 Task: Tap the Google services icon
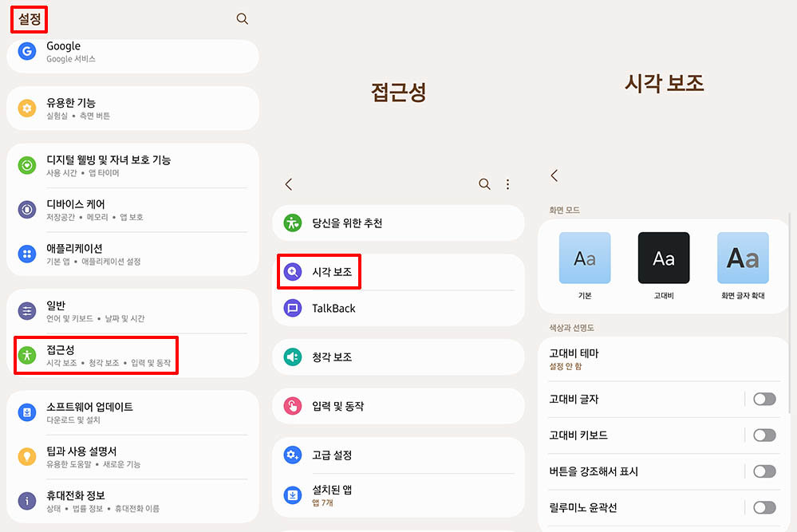(x=27, y=52)
